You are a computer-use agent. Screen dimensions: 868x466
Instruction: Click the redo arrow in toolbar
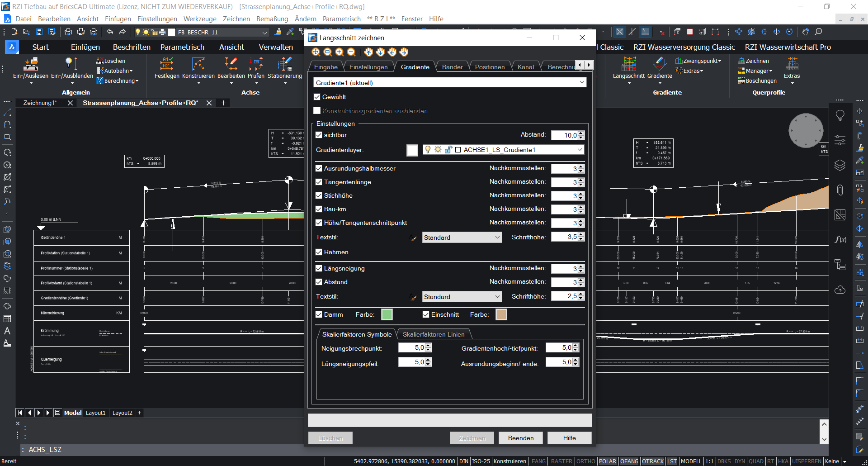coord(123,32)
